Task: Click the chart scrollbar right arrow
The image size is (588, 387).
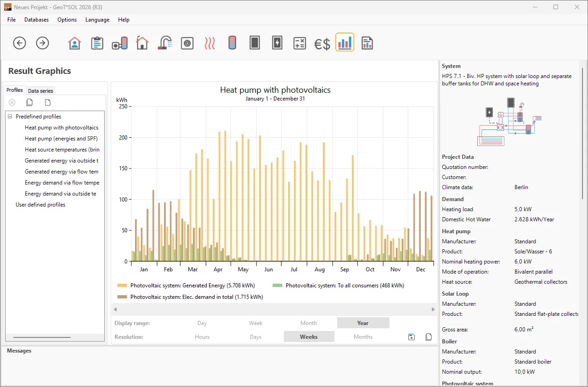Action: (433, 309)
